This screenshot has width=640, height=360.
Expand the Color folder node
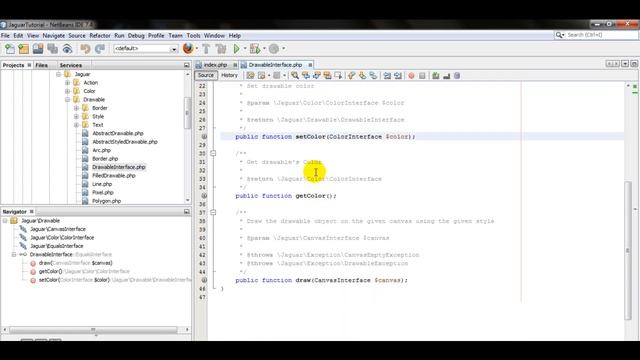tap(67, 91)
